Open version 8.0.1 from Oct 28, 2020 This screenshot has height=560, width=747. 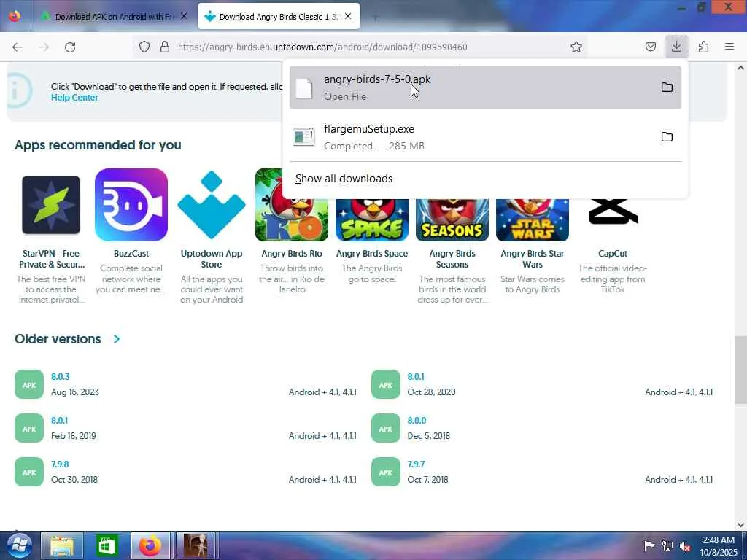coord(415,377)
